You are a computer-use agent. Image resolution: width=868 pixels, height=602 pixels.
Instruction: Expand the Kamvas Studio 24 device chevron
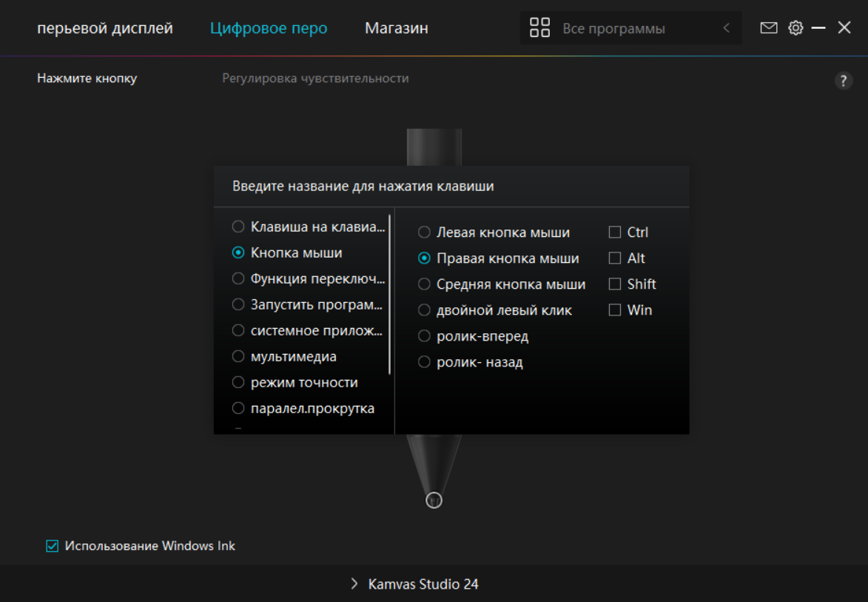coord(354,584)
